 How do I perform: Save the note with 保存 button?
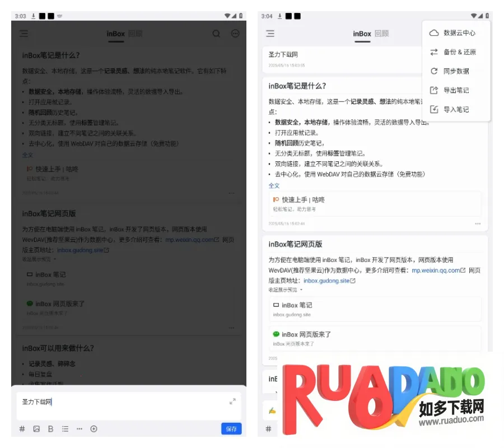click(x=231, y=429)
